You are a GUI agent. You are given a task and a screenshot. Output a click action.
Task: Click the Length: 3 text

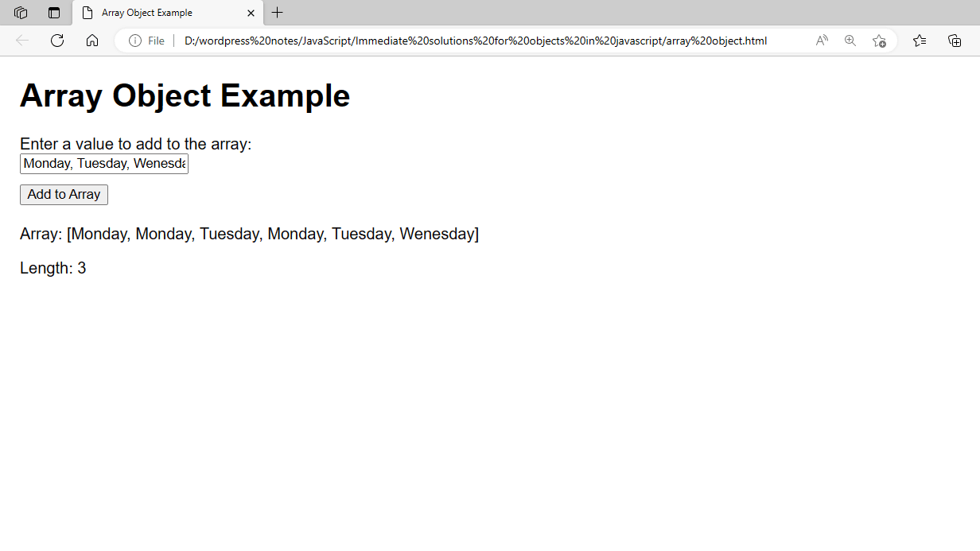(53, 268)
